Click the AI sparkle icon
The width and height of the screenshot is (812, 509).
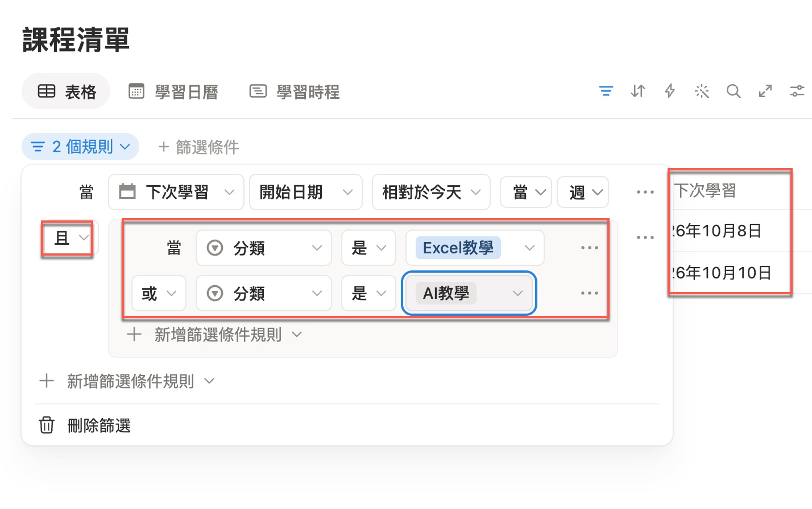702,91
